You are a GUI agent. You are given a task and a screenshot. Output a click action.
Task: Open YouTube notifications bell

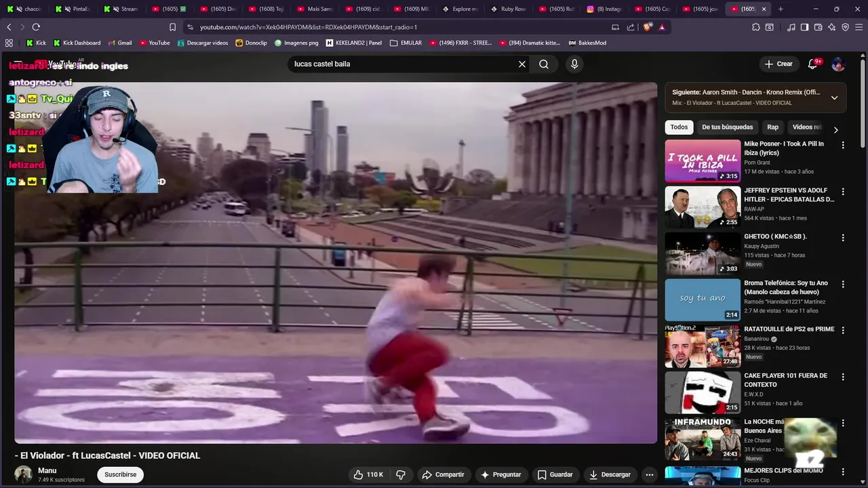[x=813, y=64]
